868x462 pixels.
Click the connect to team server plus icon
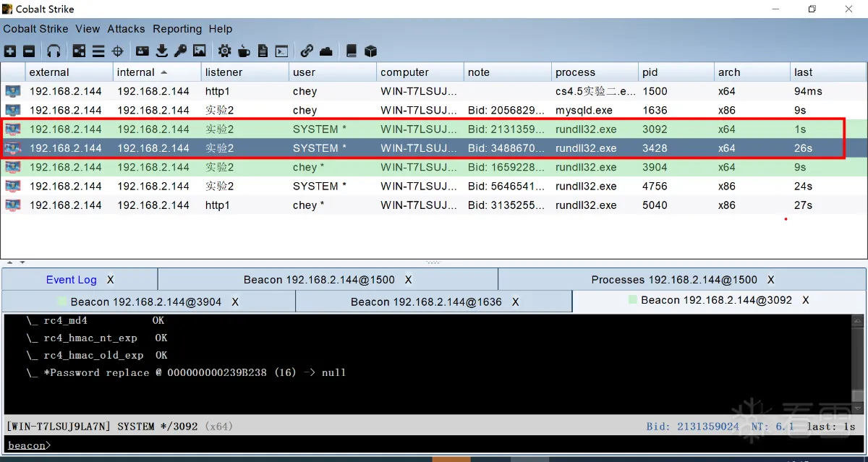pyautogui.click(x=10, y=51)
